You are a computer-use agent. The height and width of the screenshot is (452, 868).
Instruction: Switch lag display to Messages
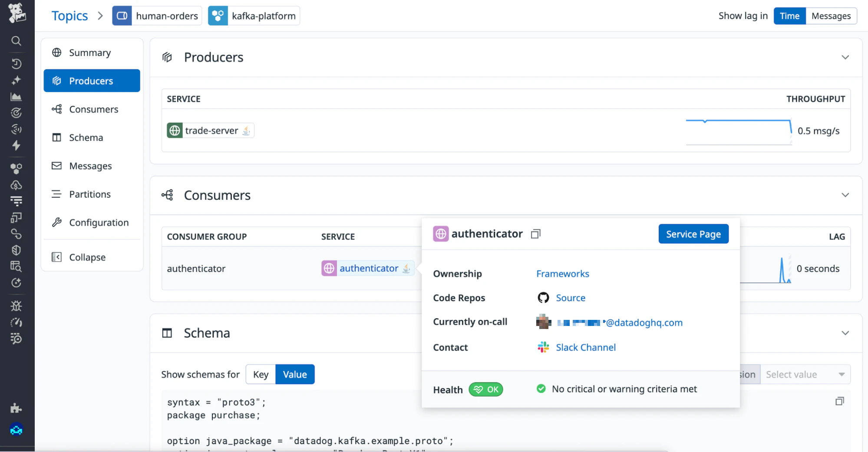tap(831, 16)
